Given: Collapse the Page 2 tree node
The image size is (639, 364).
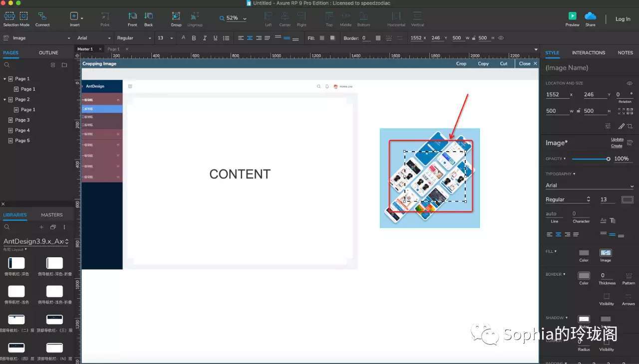Looking at the screenshot, I should (5, 99).
